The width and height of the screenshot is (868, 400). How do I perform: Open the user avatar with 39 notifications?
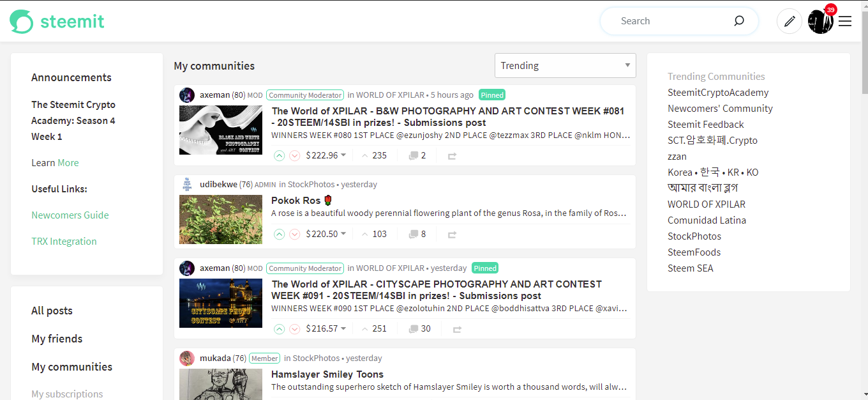[x=821, y=21]
